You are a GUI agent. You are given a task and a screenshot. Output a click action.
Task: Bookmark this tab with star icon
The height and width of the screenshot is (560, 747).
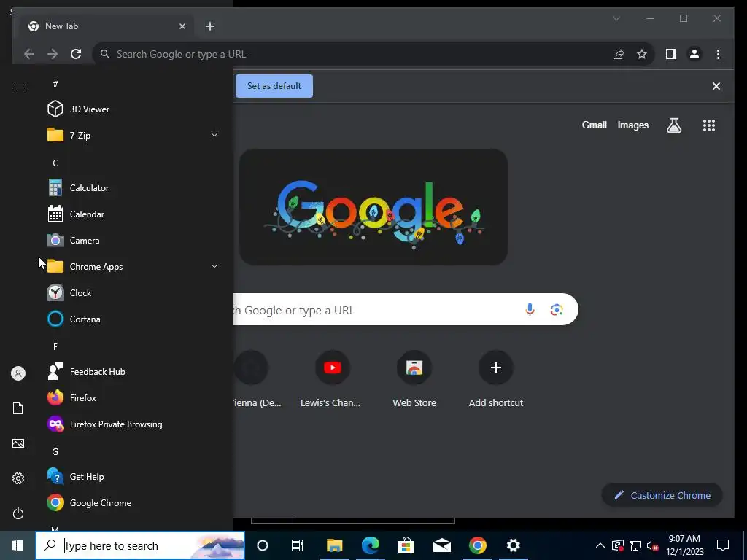point(642,54)
